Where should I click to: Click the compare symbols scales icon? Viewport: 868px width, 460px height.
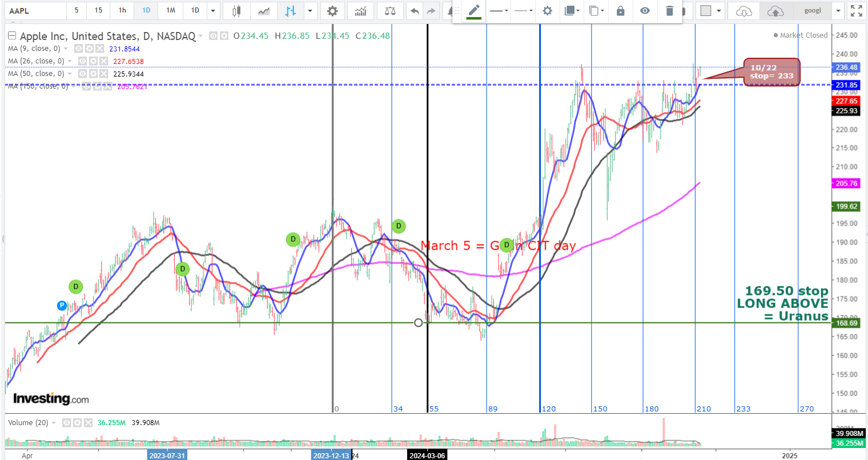click(x=390, y=11)
